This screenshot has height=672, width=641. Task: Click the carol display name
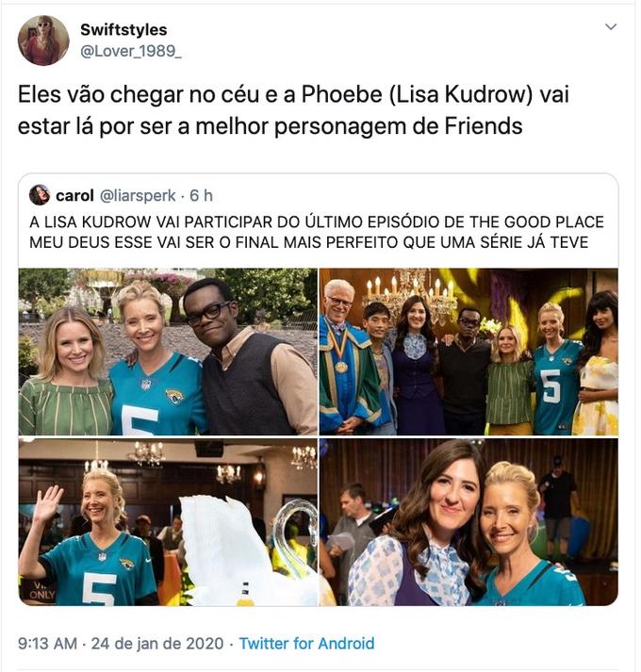(74, 195)
